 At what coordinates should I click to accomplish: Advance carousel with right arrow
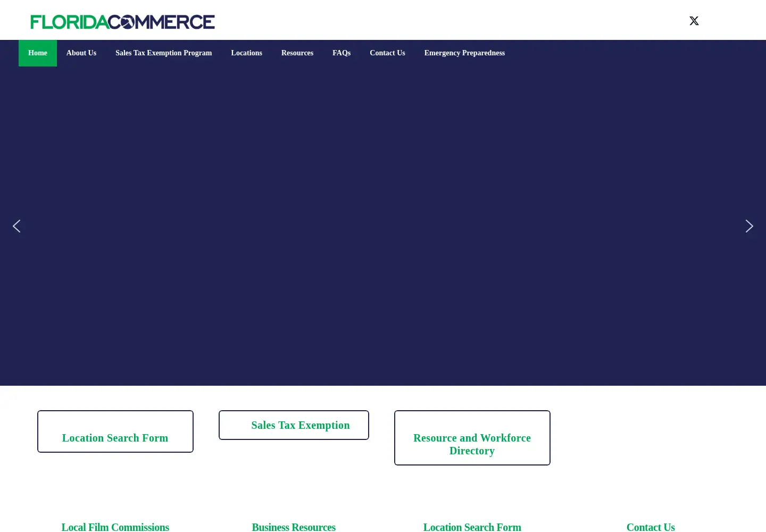pyautogui.click(x=749, y=226)
